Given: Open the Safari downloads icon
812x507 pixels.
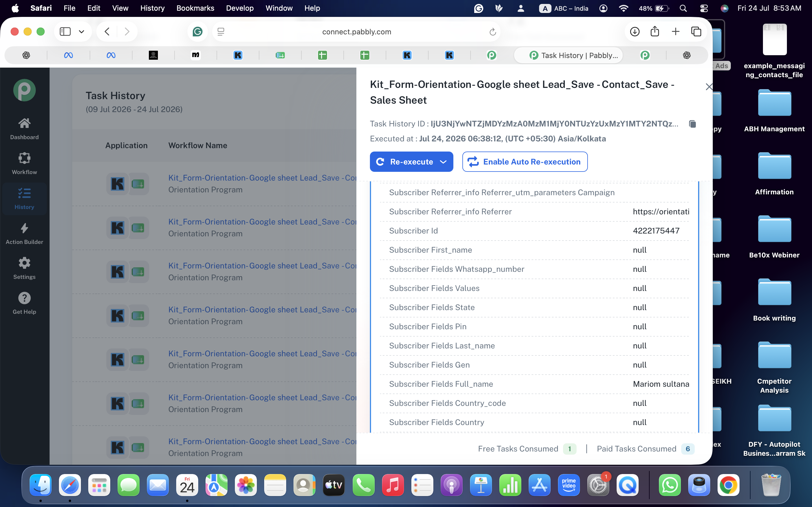Looking at the screenshot, I should (x=634, y=32).
